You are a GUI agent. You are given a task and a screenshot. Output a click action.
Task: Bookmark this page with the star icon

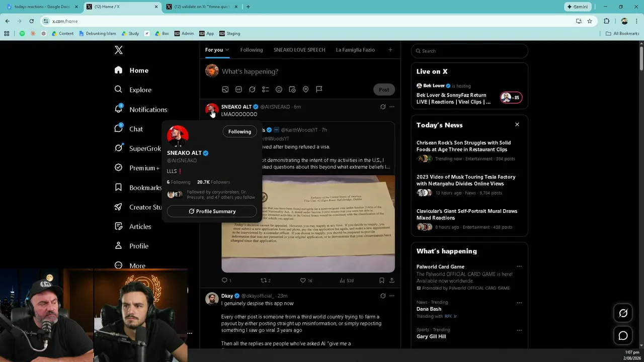tap(590, 21)
